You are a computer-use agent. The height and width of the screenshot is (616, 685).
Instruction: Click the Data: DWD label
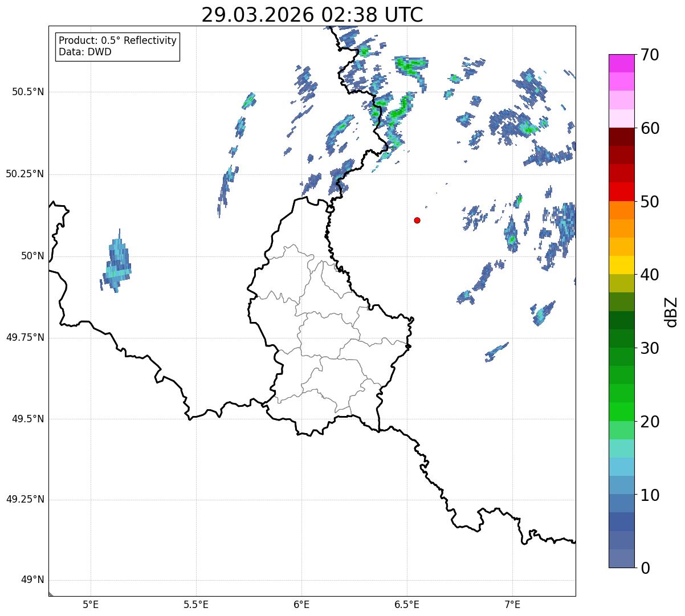(85, 52)
